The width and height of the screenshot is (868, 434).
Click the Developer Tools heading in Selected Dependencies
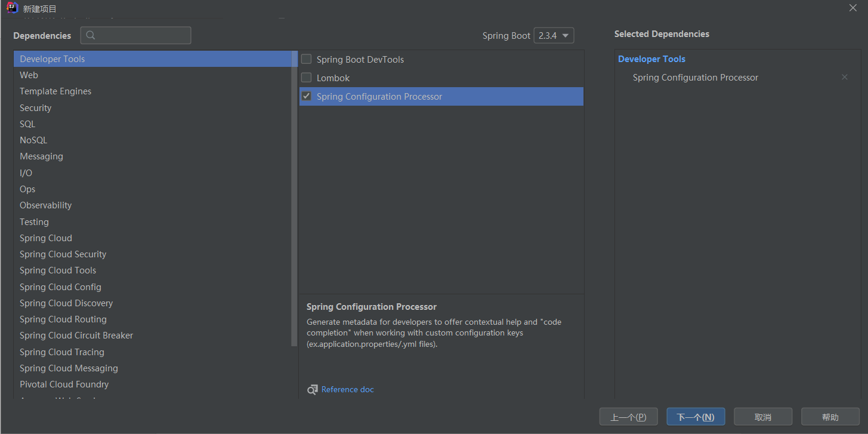click(651, 59)
